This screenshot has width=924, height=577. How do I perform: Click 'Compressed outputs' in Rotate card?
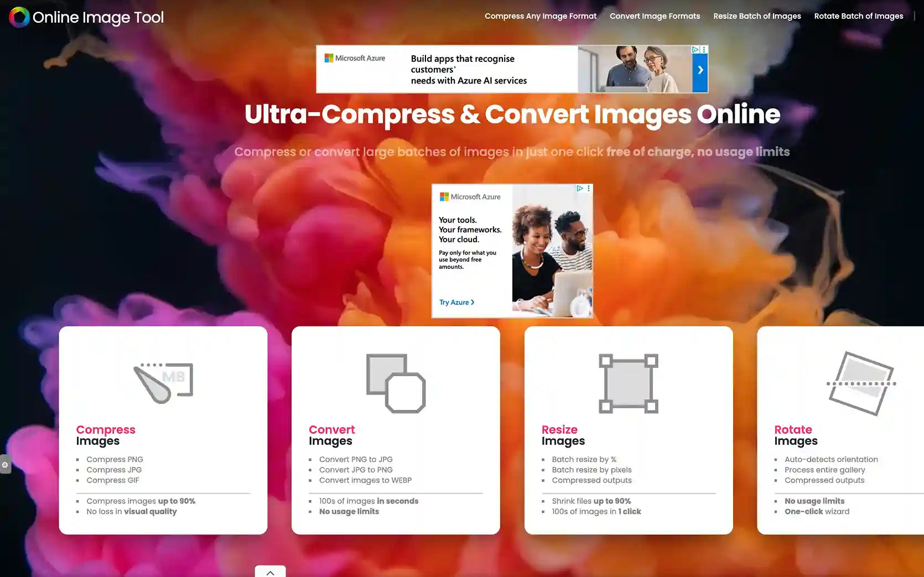click(x=824, y=481)
